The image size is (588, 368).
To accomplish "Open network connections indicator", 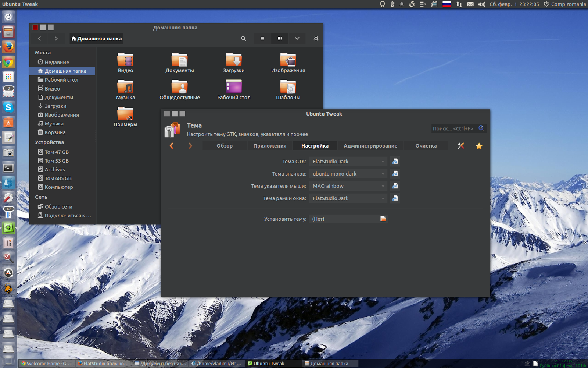I will pyautogui.click(x=459, y=4).
